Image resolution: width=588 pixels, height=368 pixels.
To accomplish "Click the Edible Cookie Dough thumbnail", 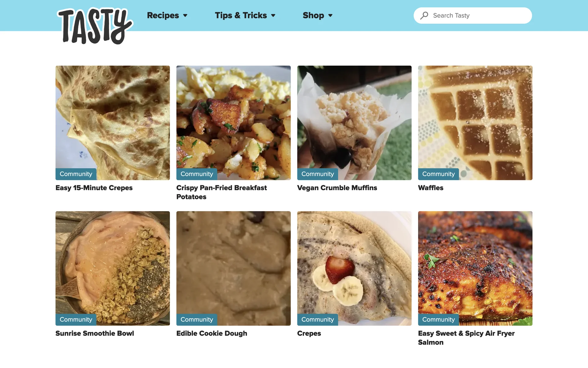I will coord(233,268).
